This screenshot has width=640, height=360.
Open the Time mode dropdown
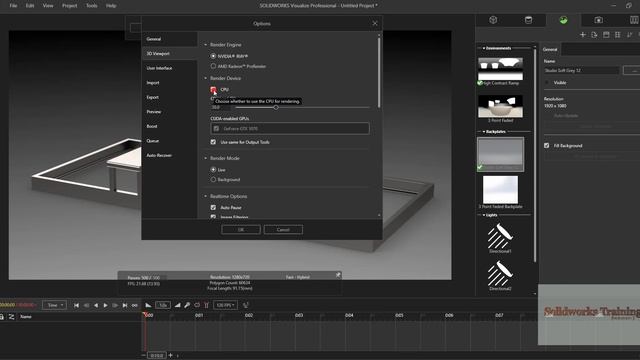pyautogui.click(x=54, y=305)
